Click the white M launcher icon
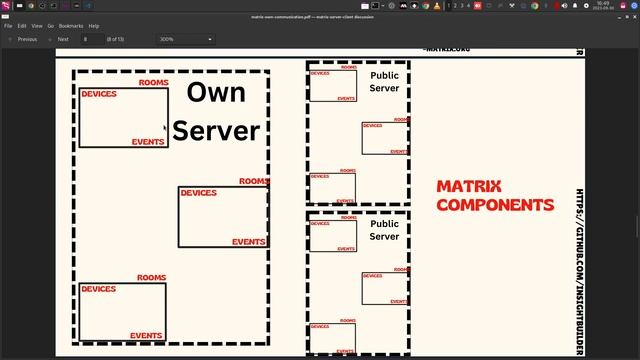 (403, 6)
